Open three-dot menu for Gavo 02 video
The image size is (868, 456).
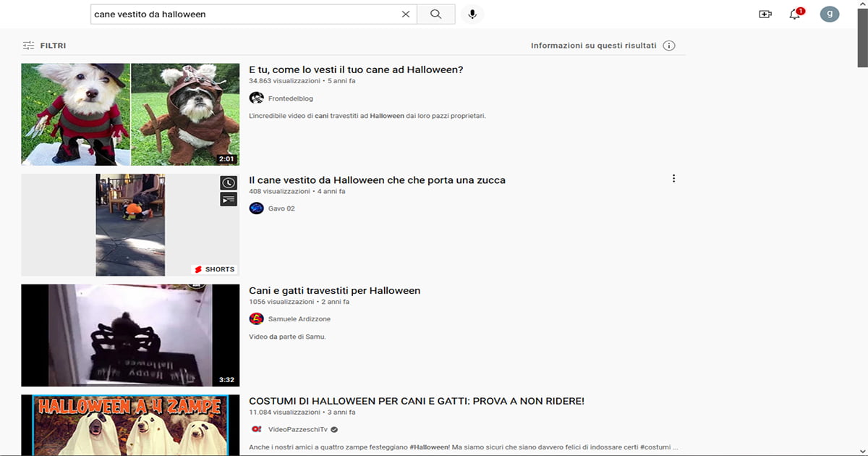click(x=673, y=179)
